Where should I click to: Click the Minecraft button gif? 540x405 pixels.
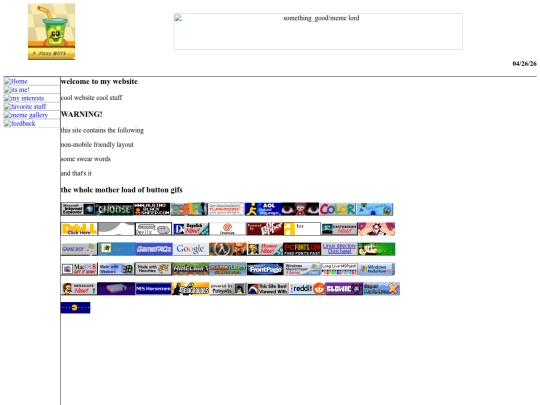[190, 269]
